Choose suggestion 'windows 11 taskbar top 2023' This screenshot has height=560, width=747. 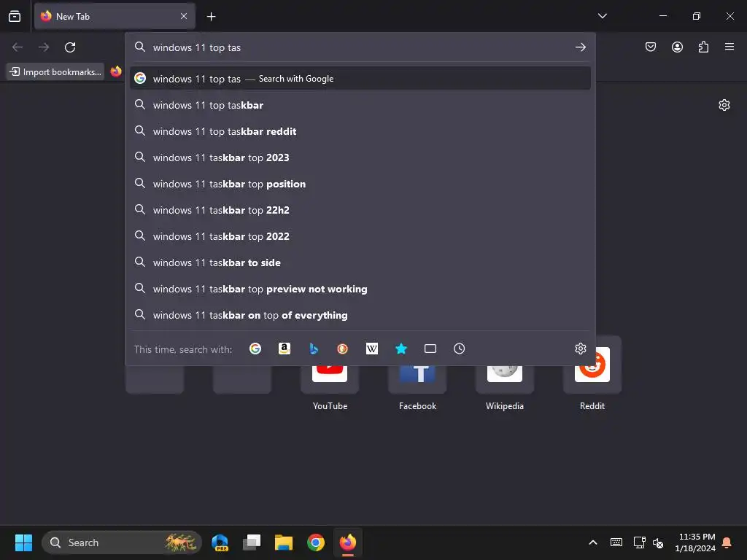pyautogui.click(x=360, y=157)
